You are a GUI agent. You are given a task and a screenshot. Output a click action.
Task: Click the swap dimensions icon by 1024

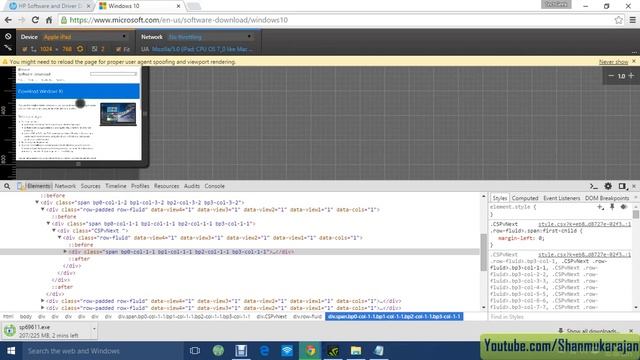tap(33, 49)
